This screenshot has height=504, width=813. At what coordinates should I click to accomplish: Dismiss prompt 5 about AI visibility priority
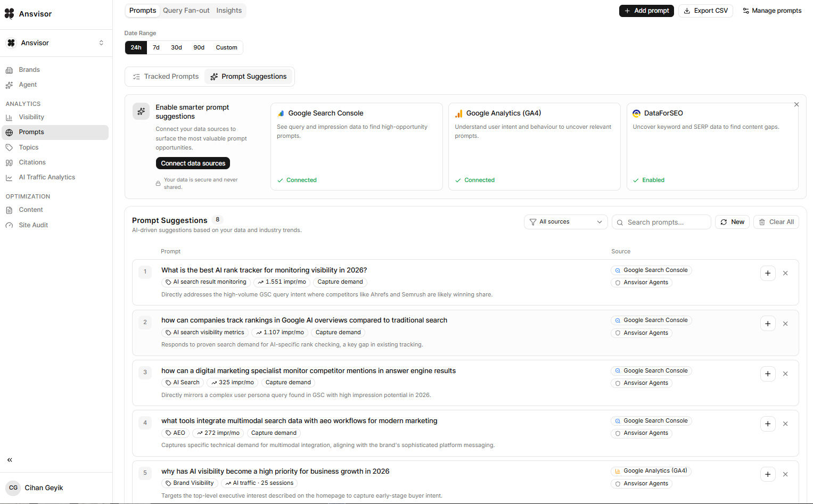pyautogui.click(x=785, y=474)
